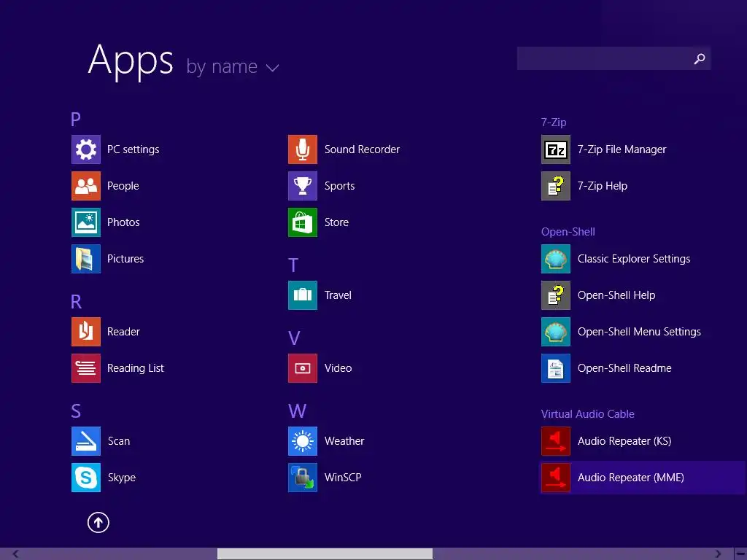Launch the Scan app icon

tap(86, 441)
